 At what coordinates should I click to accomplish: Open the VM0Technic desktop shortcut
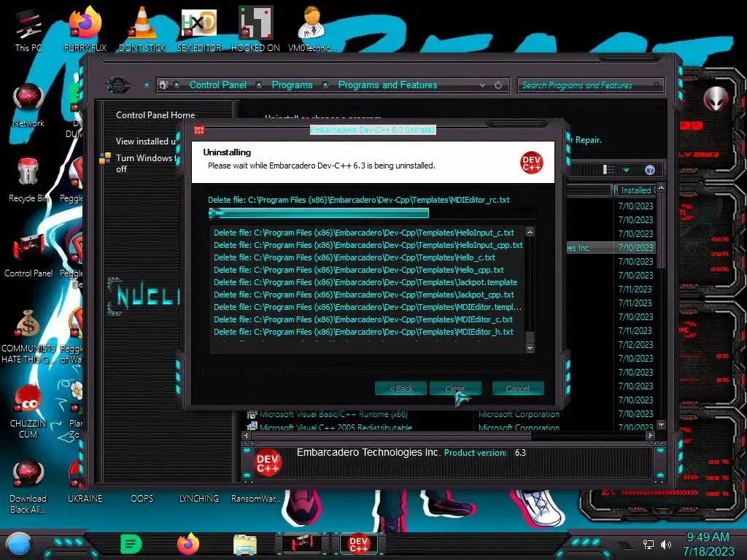pyautogui.click(x=311, y=29)
